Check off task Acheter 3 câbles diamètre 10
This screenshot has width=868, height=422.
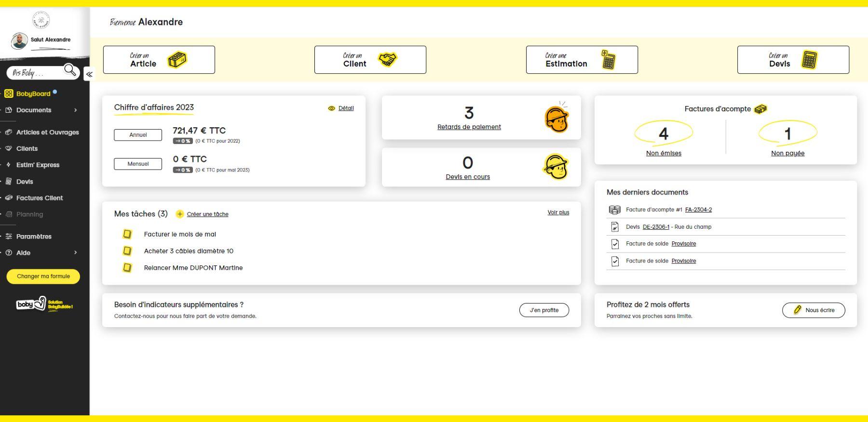coord(127,251)
